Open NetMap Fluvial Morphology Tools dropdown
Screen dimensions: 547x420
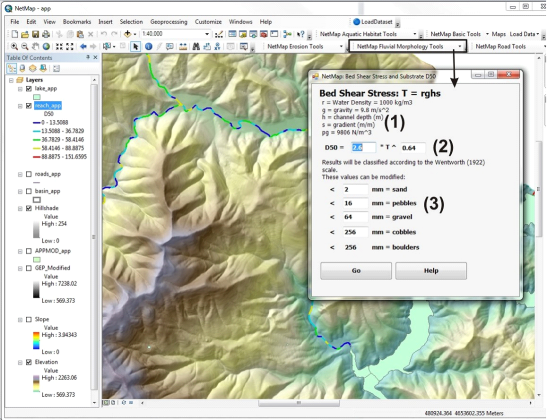(x=459, y=46)
